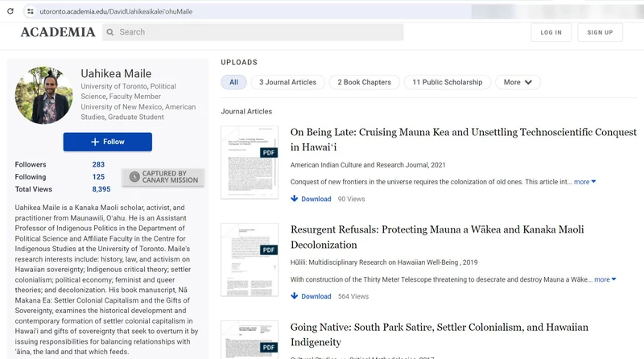This screenshot has width=644, height=359.
Task: Expand 'more' on first article abstract
Action: click(x=584, y=182)
